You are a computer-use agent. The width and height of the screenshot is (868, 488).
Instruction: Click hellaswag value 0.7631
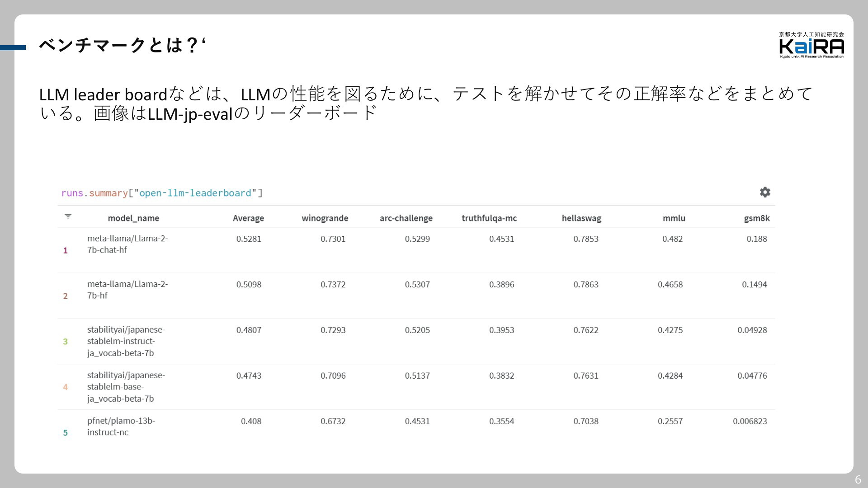[x=586, y=376]
